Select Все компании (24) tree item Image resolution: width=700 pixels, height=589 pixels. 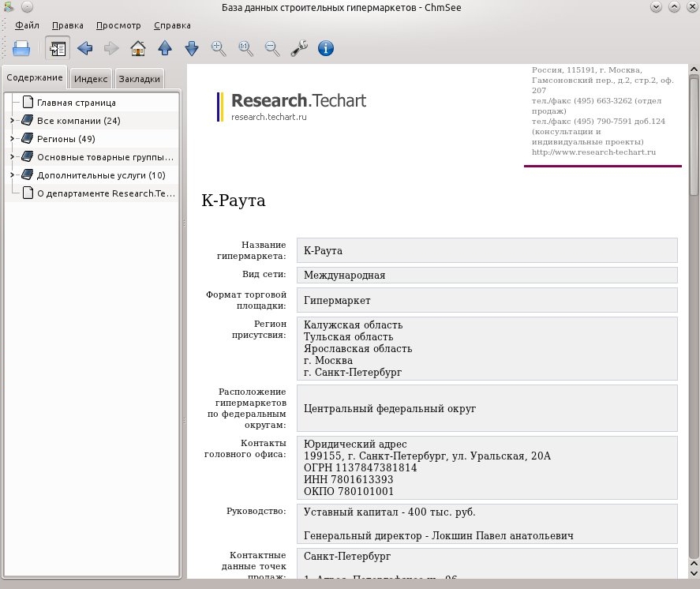(79, 121)
